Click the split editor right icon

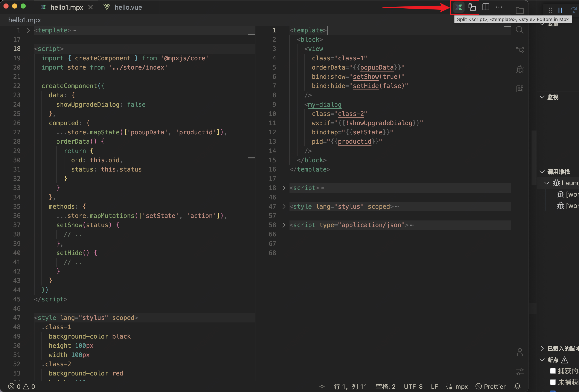pyautogui.click(x=486, y=7)
